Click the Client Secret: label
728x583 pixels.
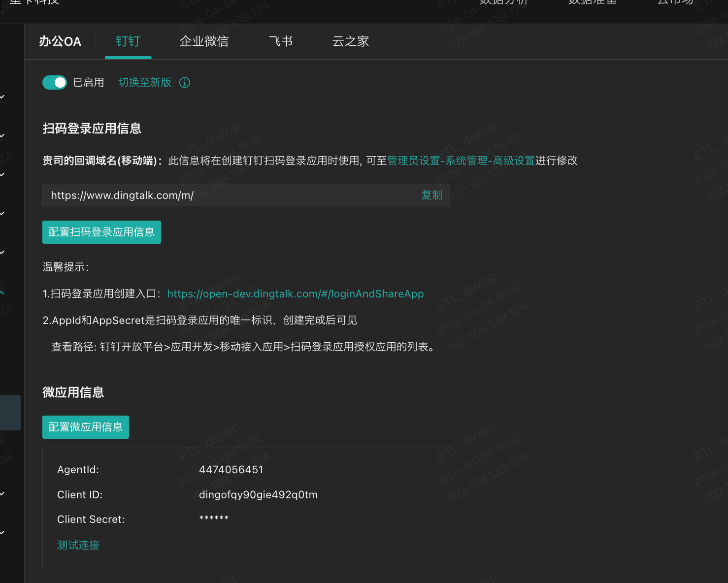(91, 519)
